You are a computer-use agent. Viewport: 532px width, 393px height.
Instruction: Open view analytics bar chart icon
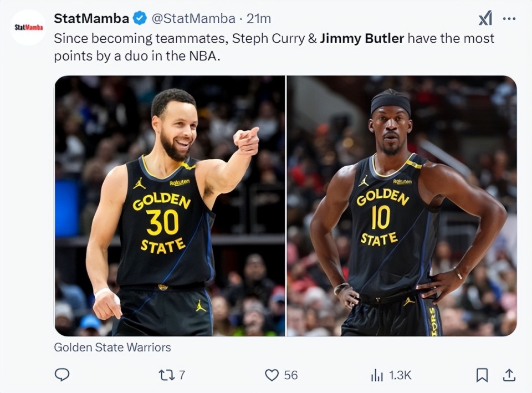377,375
